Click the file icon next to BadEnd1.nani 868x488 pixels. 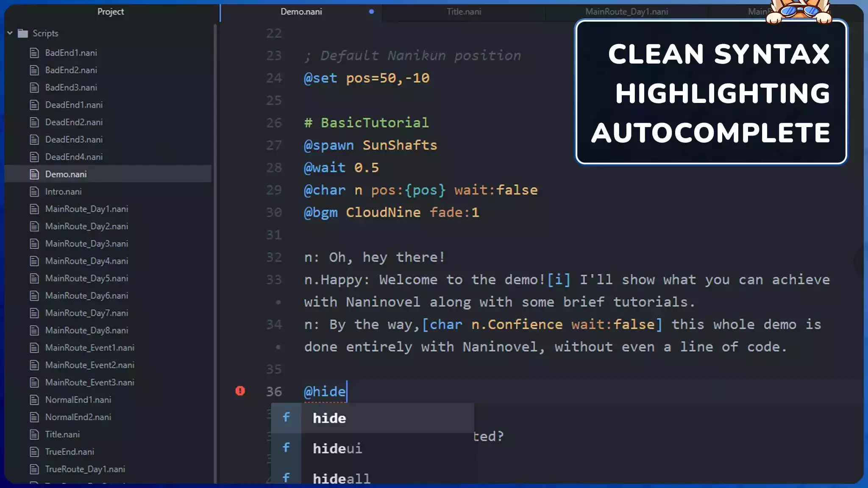34,53
